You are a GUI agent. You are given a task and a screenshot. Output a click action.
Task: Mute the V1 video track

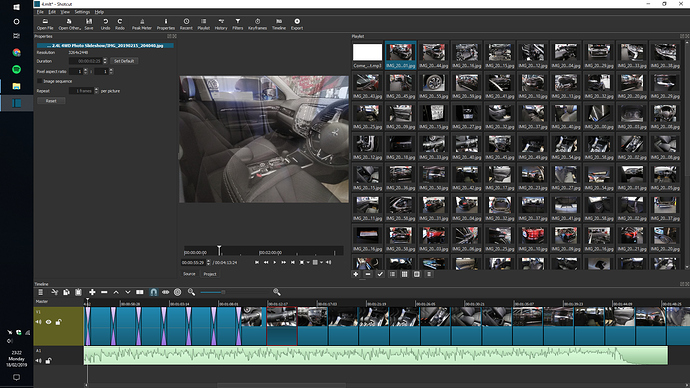(38, 322)
